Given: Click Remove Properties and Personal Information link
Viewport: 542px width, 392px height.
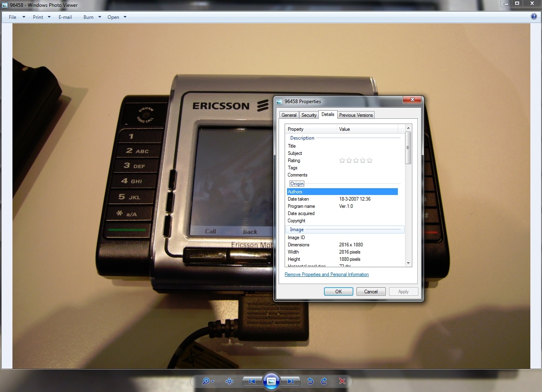Looking at the screenshot, I should point(326,274).
